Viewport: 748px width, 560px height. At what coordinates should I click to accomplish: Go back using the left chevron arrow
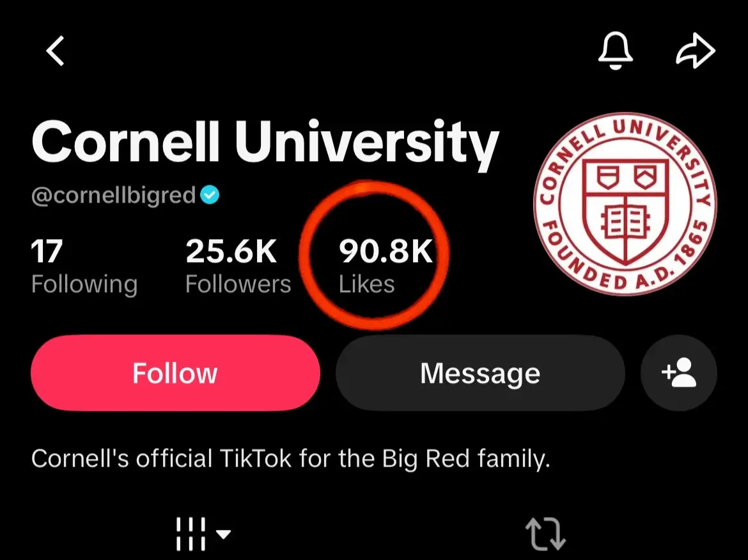[x=55, y=51]
